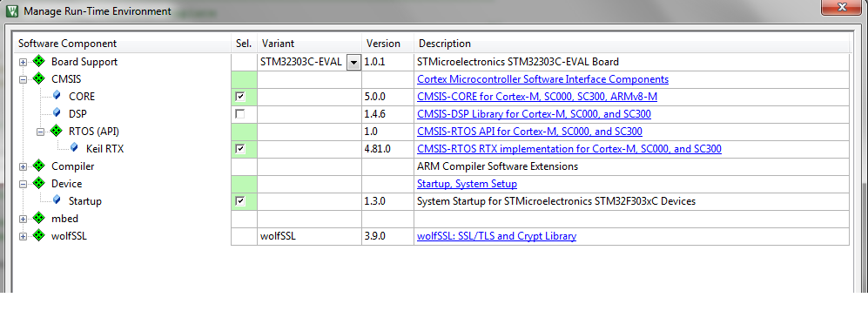Click STMicroelectronics STM32303C-EVAL Board description
The height and width of the screenshot is (318, 868).
coord(518,62)
